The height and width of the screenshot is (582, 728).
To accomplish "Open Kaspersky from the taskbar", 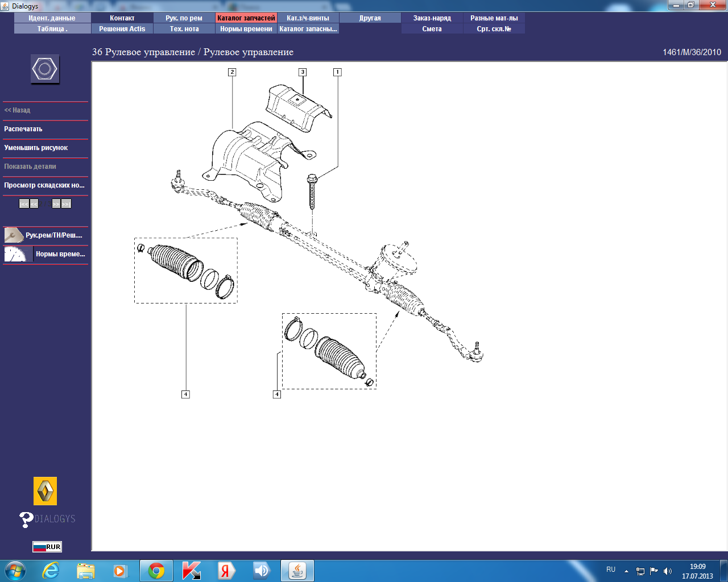I will [192, 571].
